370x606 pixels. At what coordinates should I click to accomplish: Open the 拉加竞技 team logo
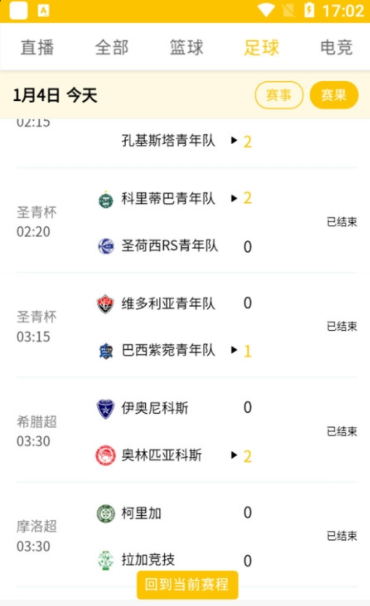click(106, 560)
